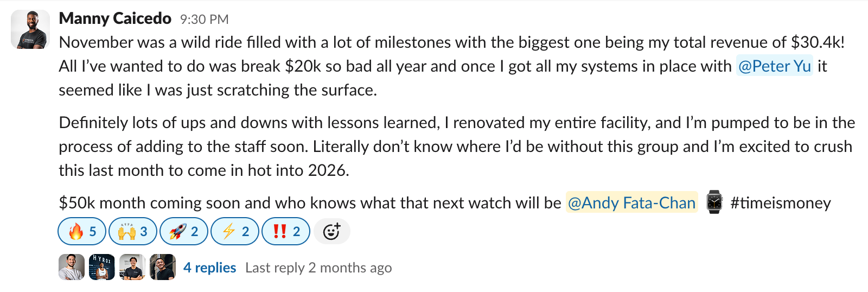The width and height of the screenshot is (868, 292).
Task: Open thread via Last reply 2 months ago
Action: pos(318,268)
